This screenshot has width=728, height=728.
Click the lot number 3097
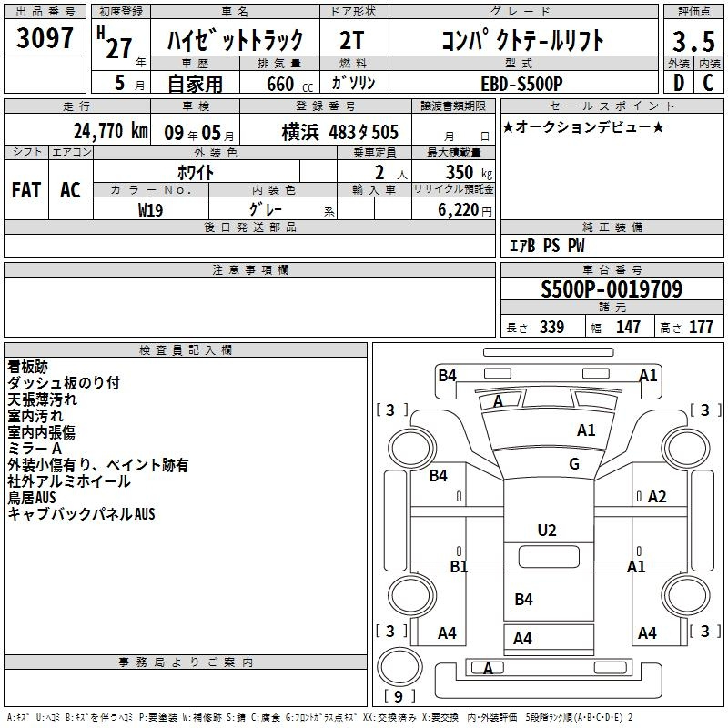(45, 38)
